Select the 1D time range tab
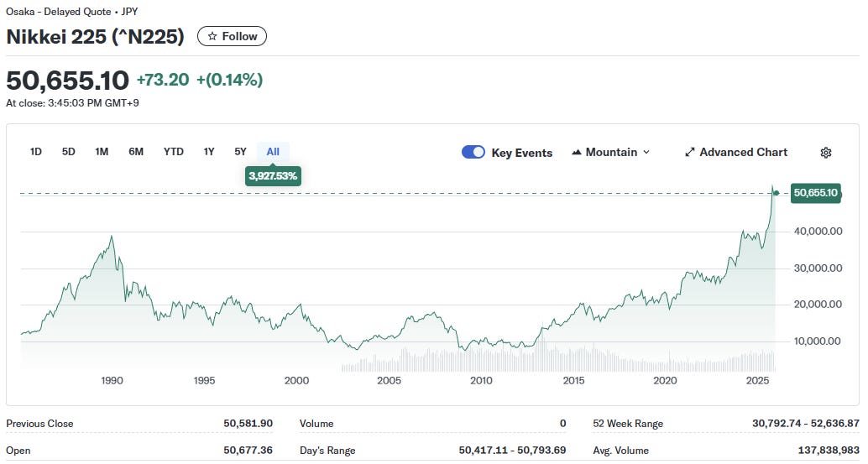This screenshot has width=868, height=464. [x=36, y=152]
